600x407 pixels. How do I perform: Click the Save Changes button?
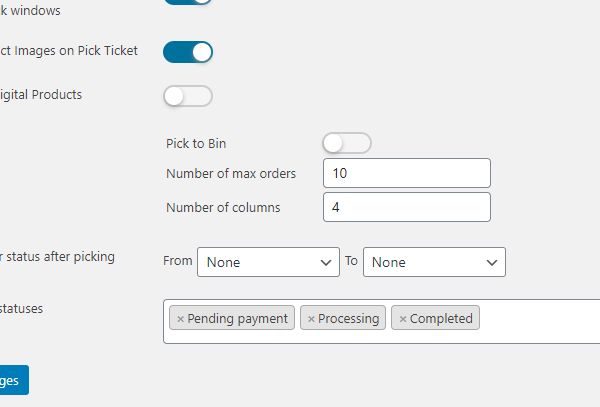12,381
